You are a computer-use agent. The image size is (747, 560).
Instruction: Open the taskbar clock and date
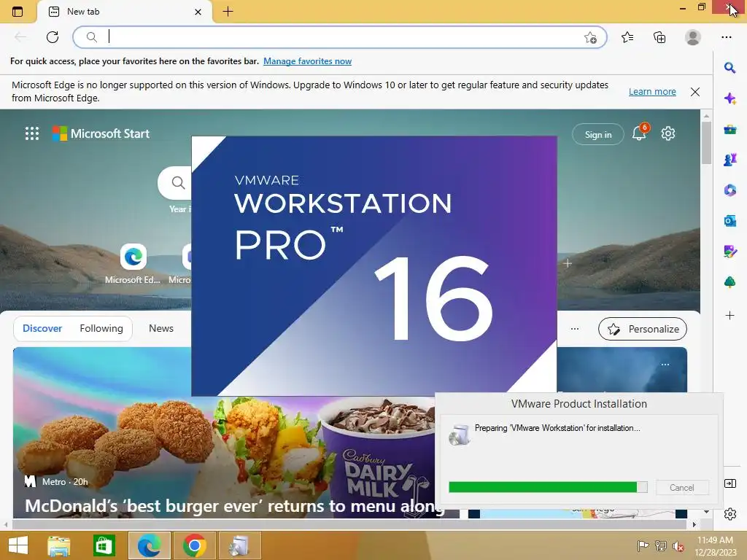pos(715,546)
